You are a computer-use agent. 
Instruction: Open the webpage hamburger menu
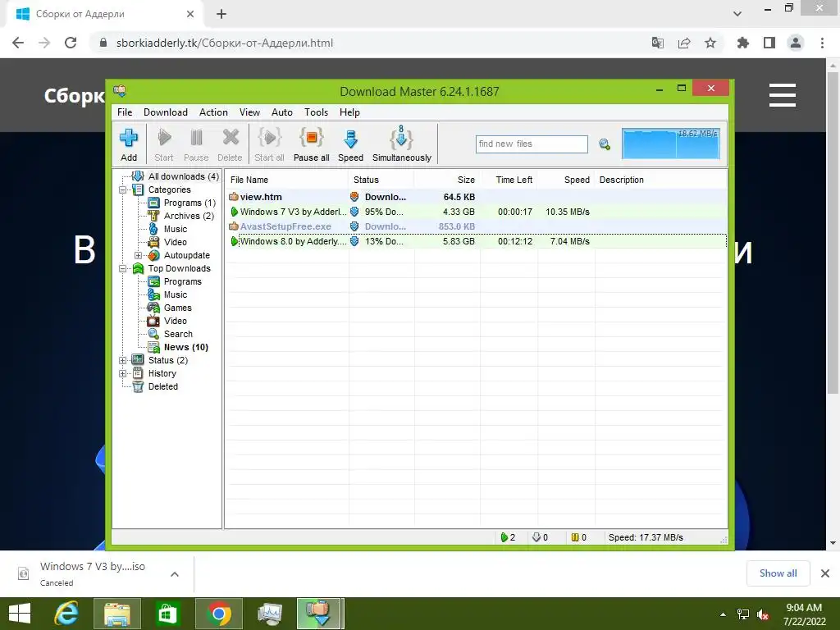click(782, 95)
